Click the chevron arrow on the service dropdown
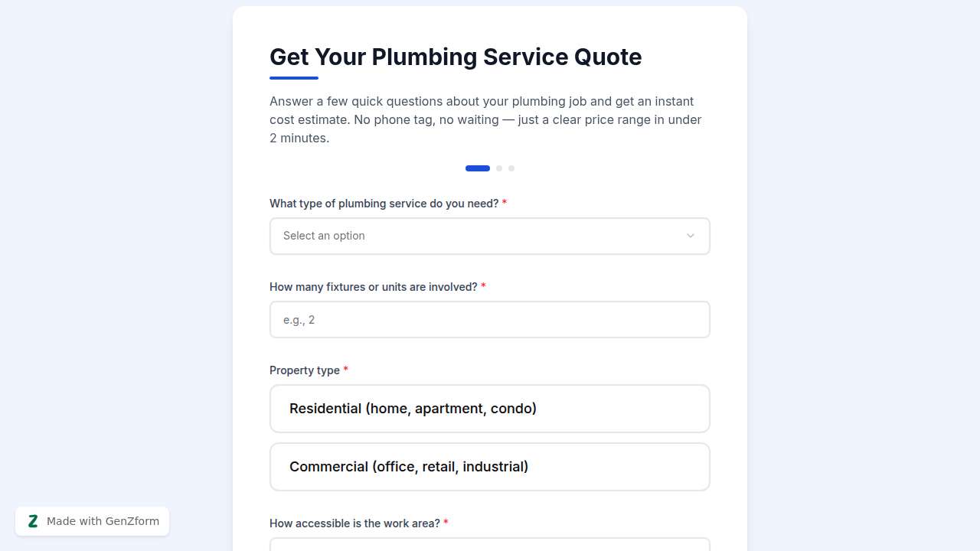The height and width of the screenshot is (551, 980). 690,236
